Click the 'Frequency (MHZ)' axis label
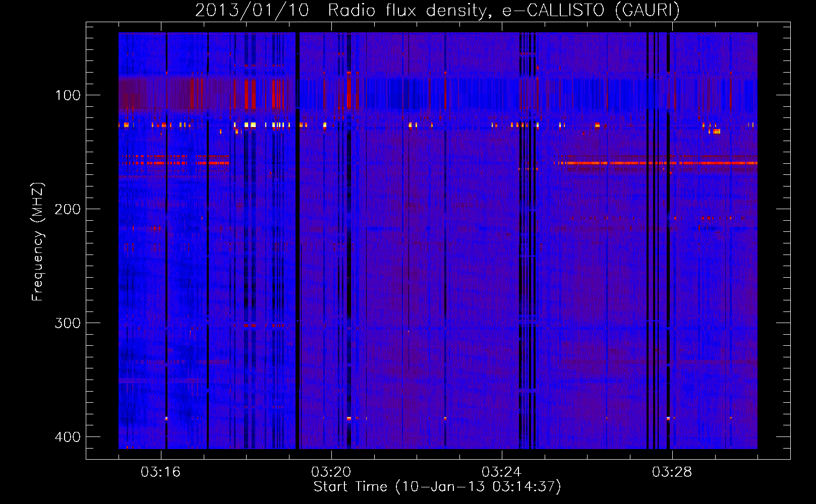This screenshot has width=816, height=504. tap(38, 241)
